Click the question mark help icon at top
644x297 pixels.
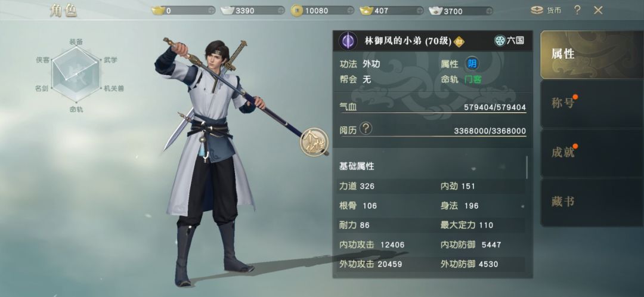pos(577,10)
